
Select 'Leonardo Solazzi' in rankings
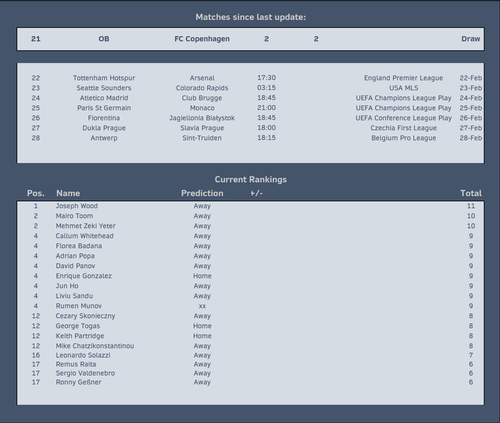pos(83,355)
